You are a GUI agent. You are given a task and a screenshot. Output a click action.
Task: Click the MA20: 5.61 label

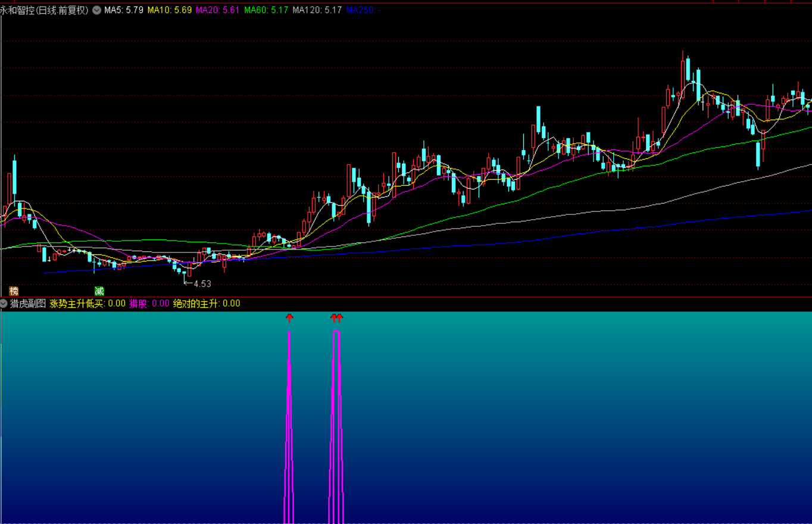pyautogui.click(x=218, y=10)
